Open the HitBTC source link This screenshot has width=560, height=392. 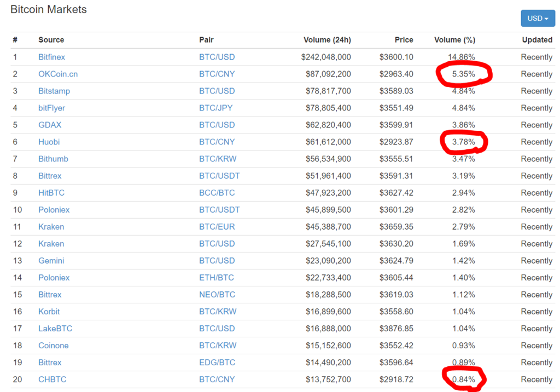[51, 193]
